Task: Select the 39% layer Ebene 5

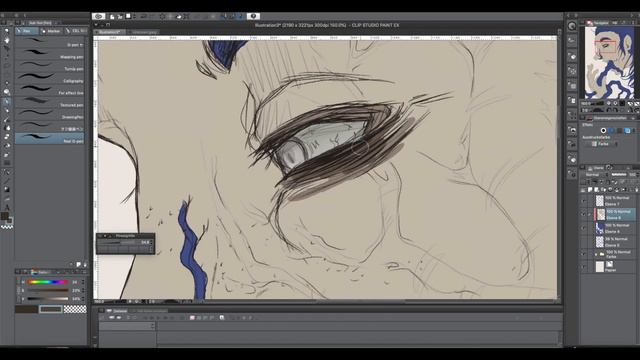Action: [x=615, y=242]
